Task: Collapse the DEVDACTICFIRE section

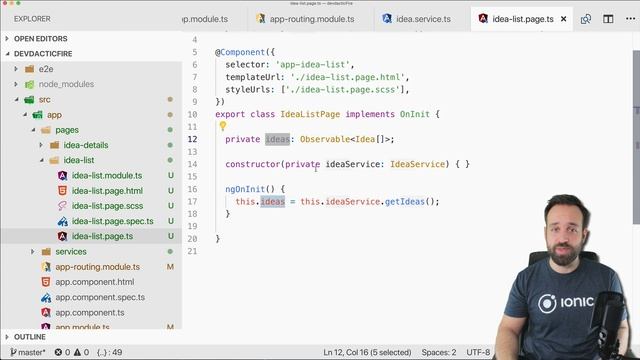Action: (x=7, y=54)
